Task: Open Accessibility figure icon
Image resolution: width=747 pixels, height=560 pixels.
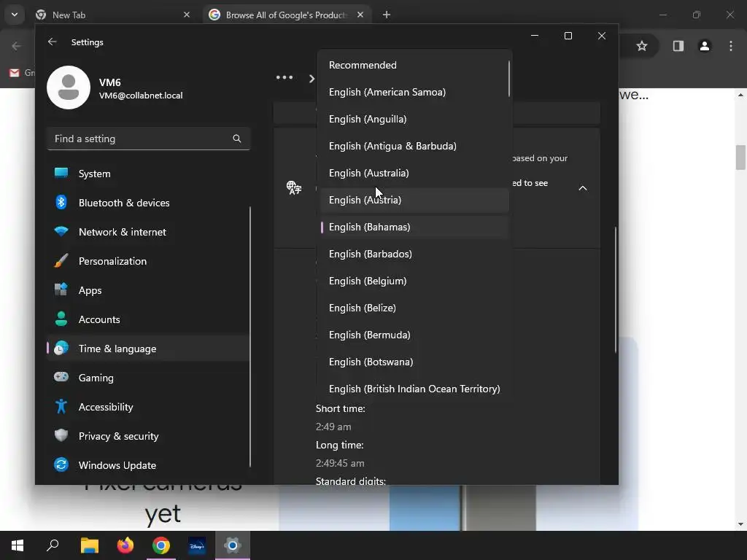Action: click(61, 406)
